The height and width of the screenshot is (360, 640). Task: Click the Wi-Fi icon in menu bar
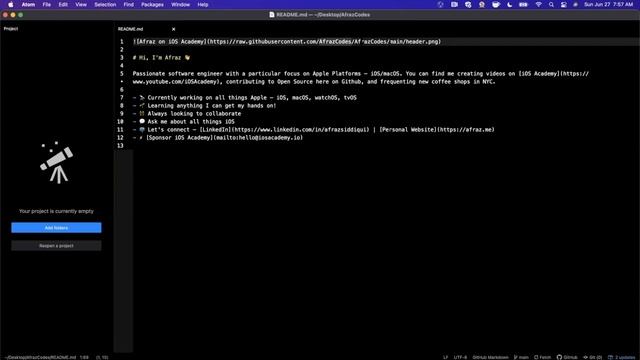click(x=538, y=4)
